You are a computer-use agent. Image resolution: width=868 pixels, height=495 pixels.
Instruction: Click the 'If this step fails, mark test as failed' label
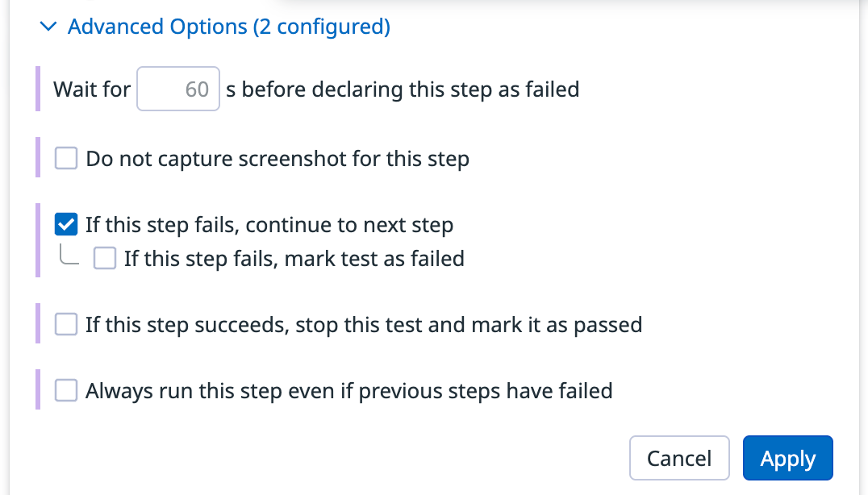[294, 259]
